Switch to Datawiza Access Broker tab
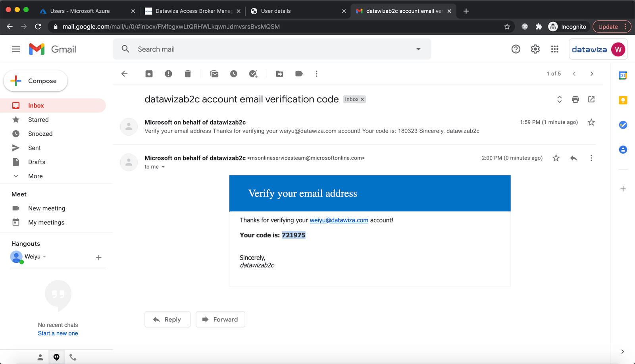The height and width of the screenshot is (364, 635). 192,11
